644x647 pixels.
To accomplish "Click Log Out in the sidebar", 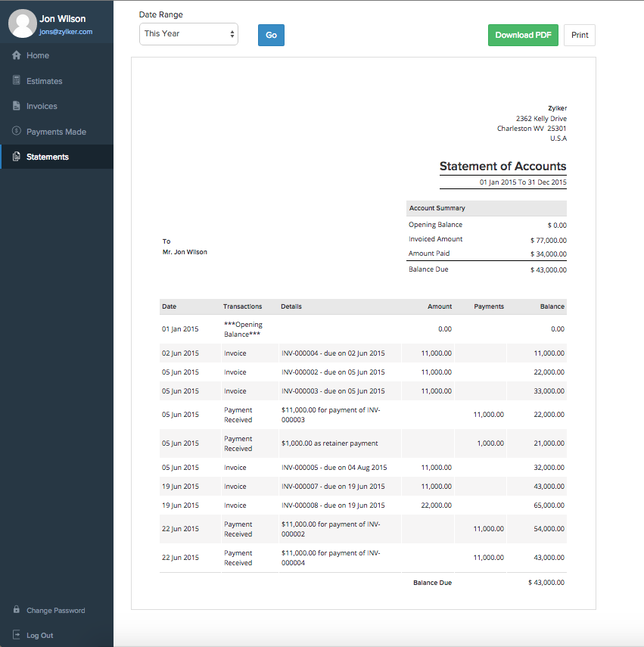I will point(39,636).
